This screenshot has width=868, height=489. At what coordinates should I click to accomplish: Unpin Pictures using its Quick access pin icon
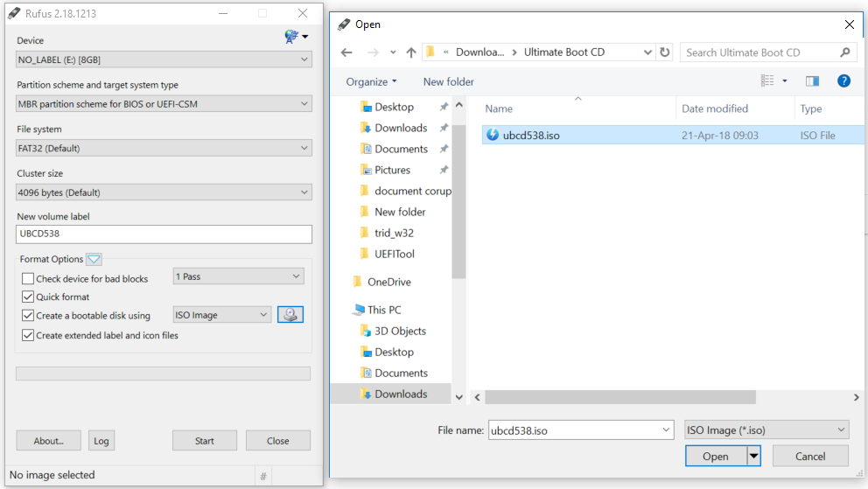click(444, 170)
